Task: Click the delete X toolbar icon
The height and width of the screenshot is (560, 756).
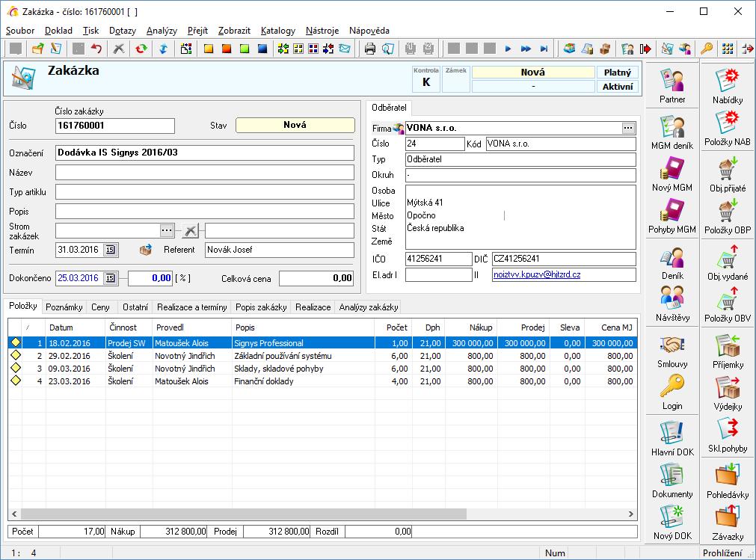Action: coord(119,49)
